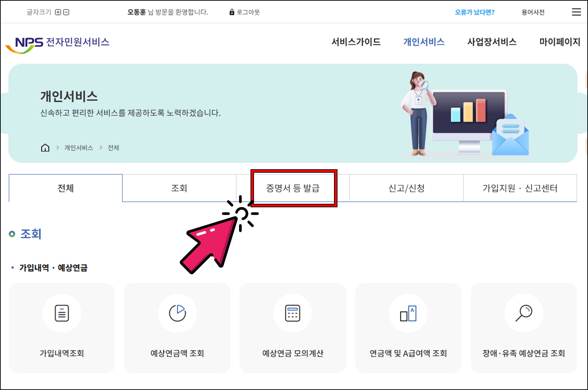Switch to the 조회 tab
This screenshot has width=588, height=390.
click(x=179, y=188)
